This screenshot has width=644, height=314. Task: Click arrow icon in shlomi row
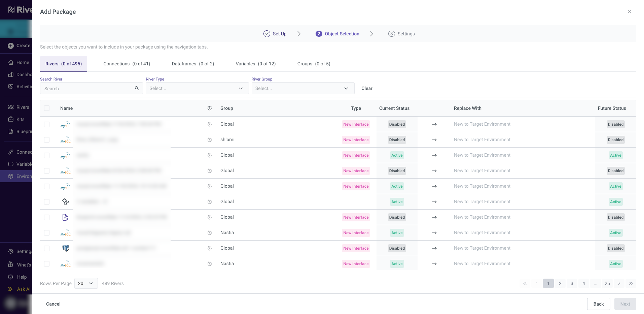pos(434,140)
